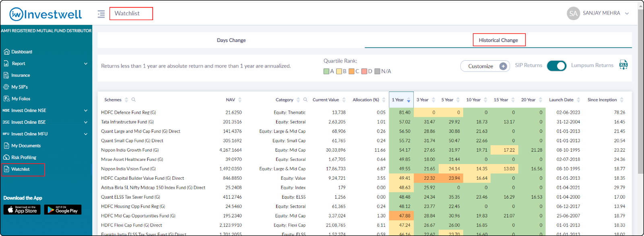Click quartile rank C orange swatch
Screen dimensions: 644x236
[x=351, y=71]
